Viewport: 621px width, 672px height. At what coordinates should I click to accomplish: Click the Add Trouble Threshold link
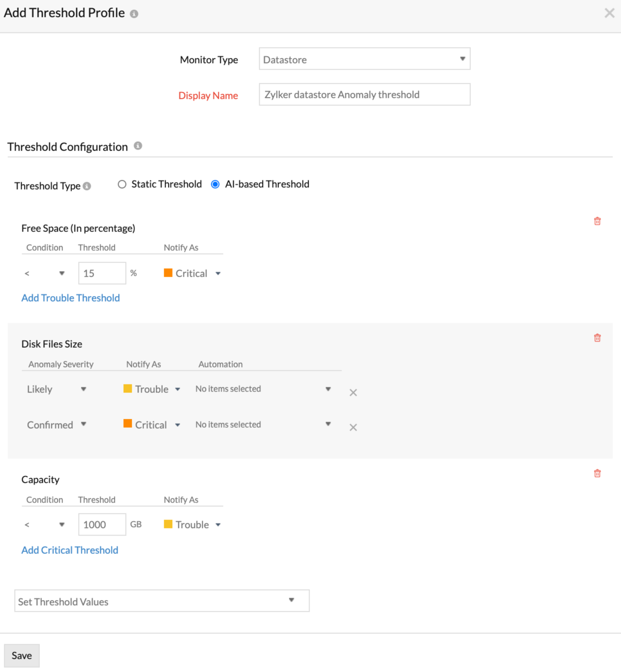70,297
